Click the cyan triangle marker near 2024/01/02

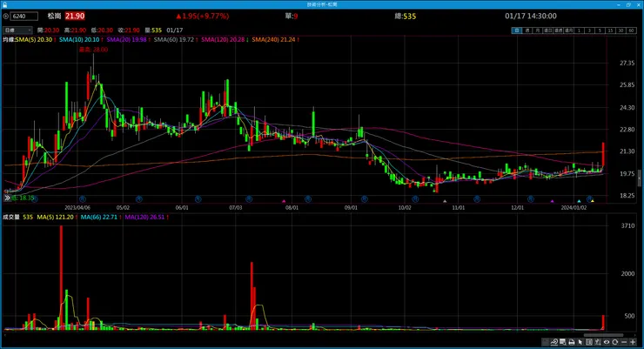(579, 201)
